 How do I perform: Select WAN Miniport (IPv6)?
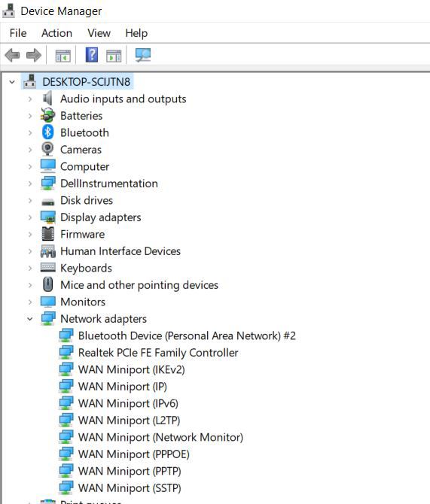(x=128, y=403)
